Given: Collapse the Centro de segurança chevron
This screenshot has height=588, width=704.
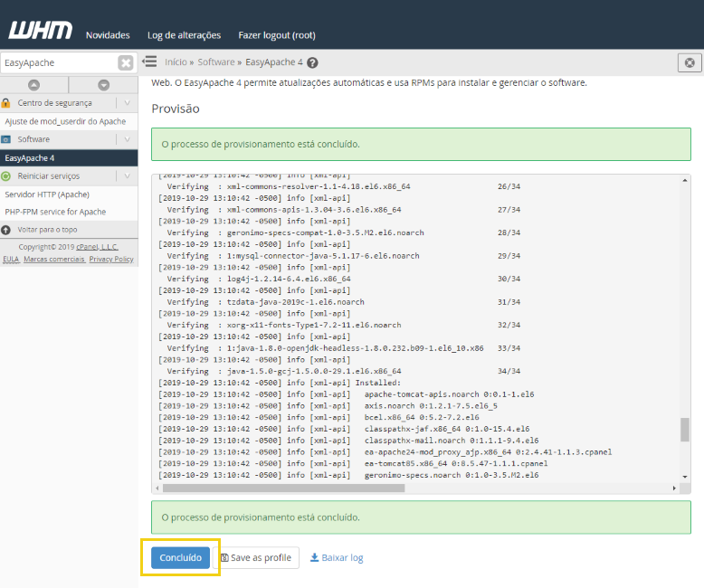Looking at the screenshot, I should tap(127, 103).
